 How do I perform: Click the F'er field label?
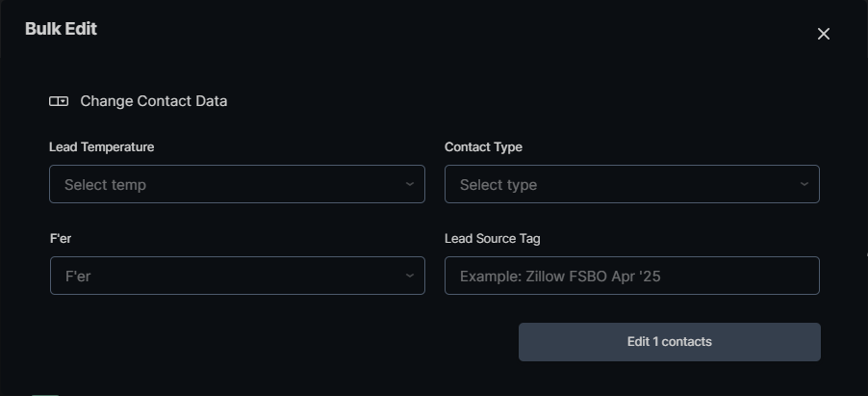point(60,239)
